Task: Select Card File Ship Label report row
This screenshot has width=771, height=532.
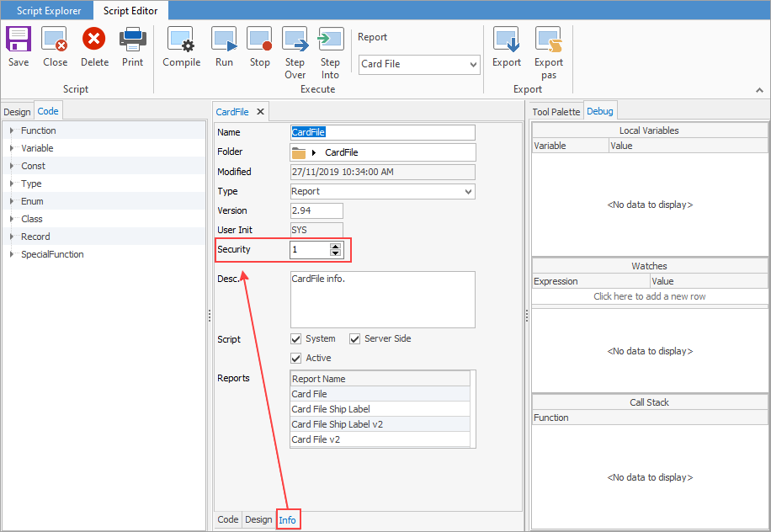Action: click(330, 409)
